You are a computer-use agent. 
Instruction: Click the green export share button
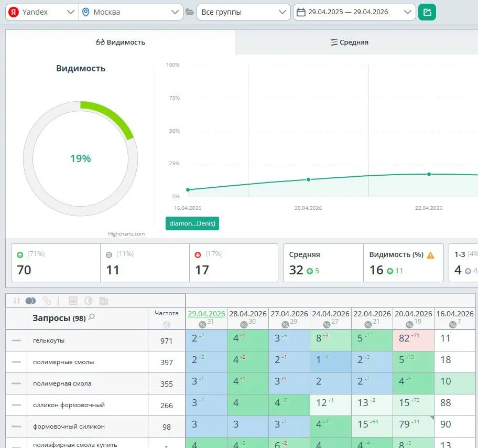click(x=427, y=12)
